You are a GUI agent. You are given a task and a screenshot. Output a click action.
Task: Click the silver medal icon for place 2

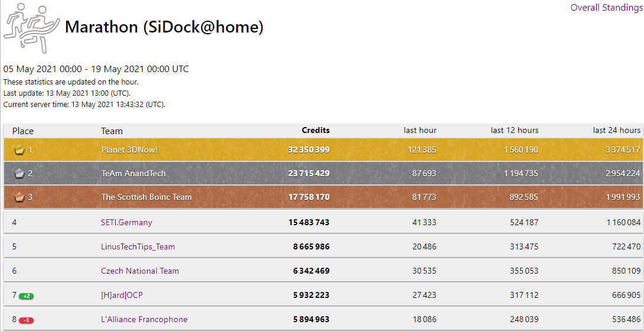click(x=19, y=174)
